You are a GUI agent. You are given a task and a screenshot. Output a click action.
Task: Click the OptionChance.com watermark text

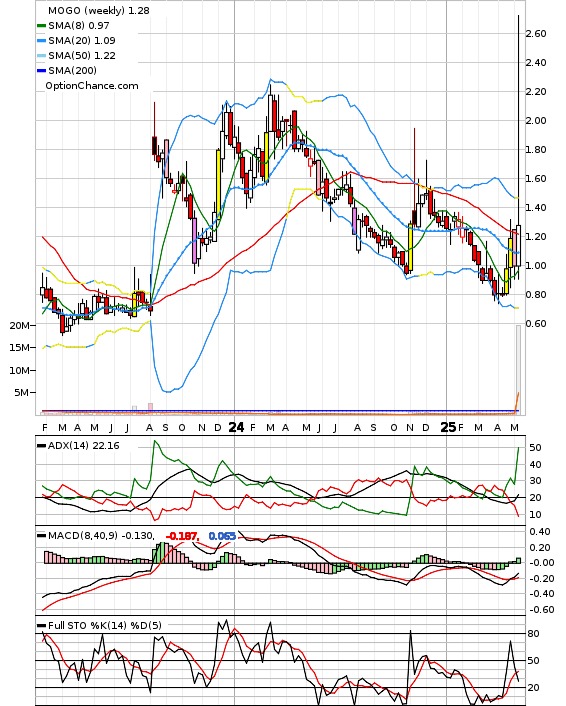pyautogui.click(x=92, y=86)
